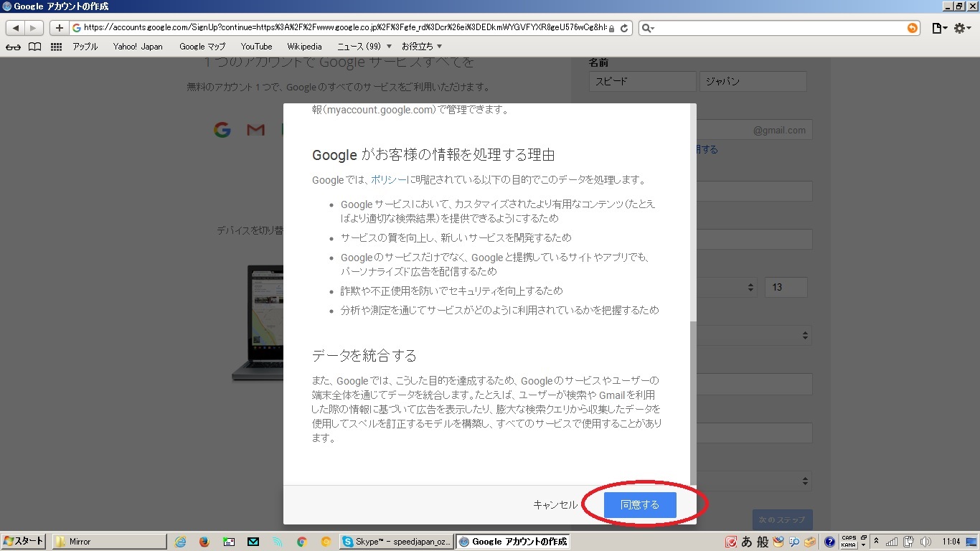
Task: Open the アップル bookmark
Action: 85,47
